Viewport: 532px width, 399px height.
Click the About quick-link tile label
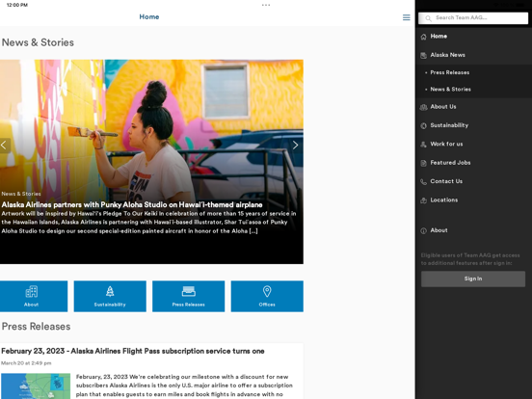(31, 305)
